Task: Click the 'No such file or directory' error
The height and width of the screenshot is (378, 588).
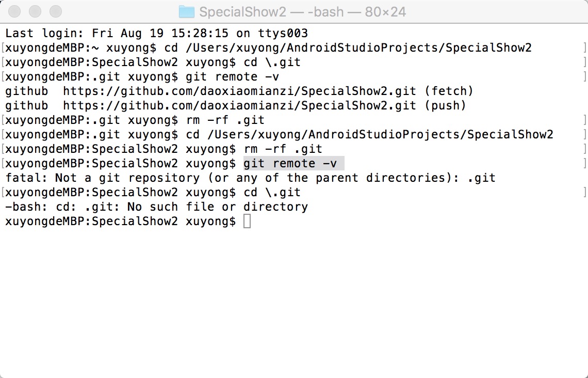Action: (x=218, y=207)
